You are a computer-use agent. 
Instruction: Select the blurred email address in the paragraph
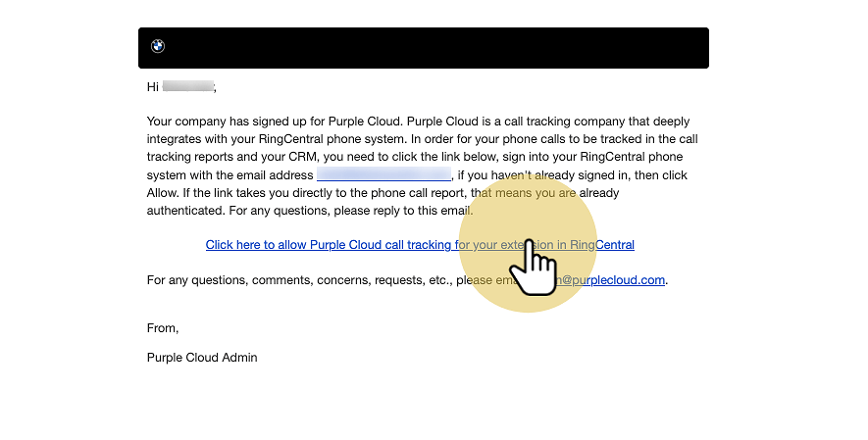[x=383, y=175]
